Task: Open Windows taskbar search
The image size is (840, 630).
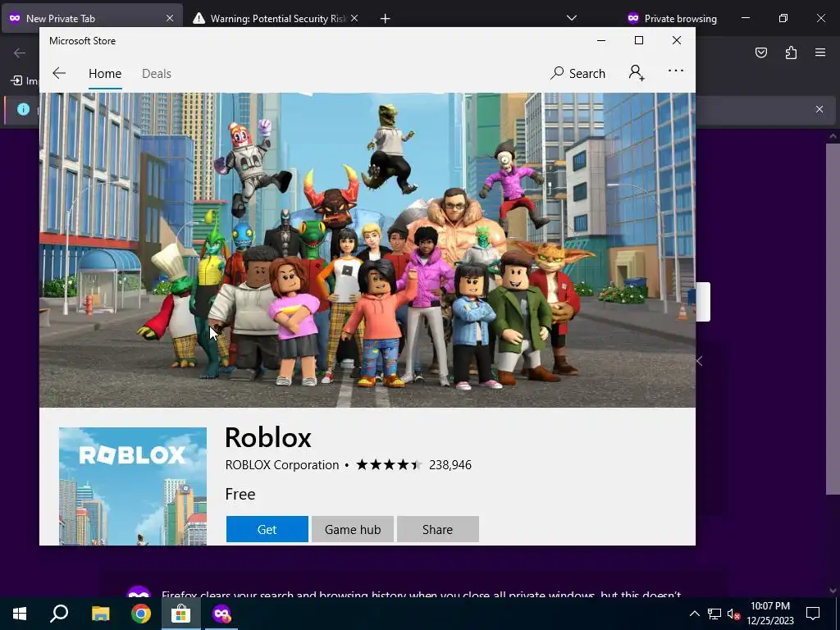Action: point(59,614)
